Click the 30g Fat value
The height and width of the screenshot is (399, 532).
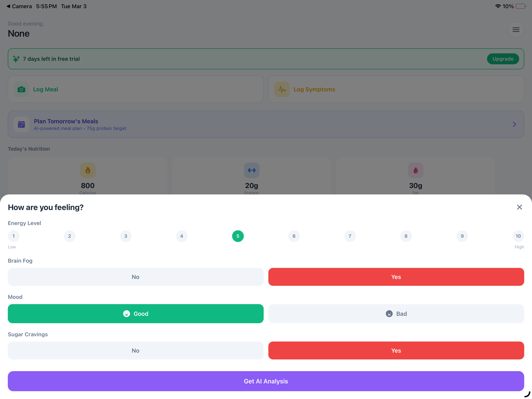pyautogui.click(x=416, y=185)
